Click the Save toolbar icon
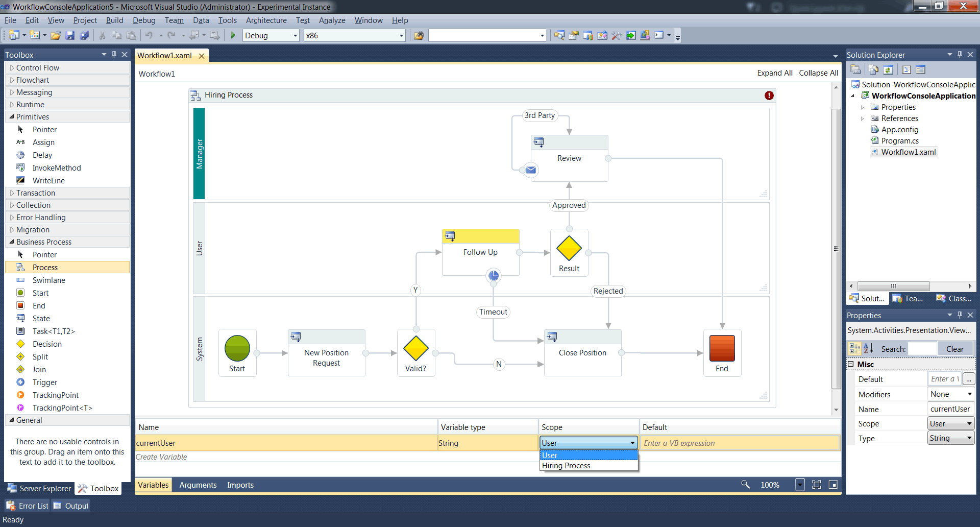This screenshot has height=527, width=980. (70, 35)
